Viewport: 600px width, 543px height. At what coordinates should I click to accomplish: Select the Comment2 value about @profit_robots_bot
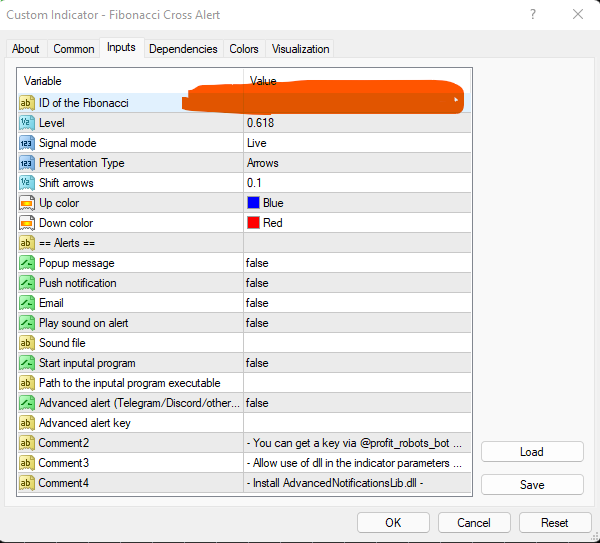[x=357, y=443]
